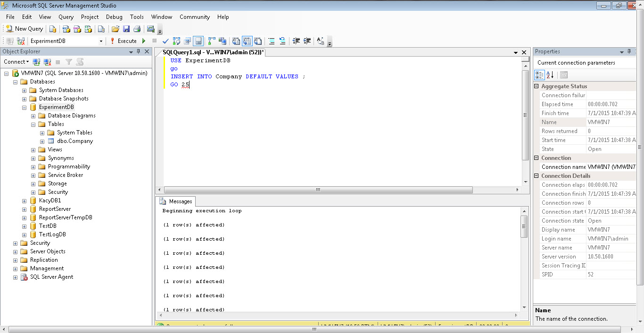Screen dimensions: 644x333
Task: Parse query with blue checkmark icon
Action: [x=165, y=41]
